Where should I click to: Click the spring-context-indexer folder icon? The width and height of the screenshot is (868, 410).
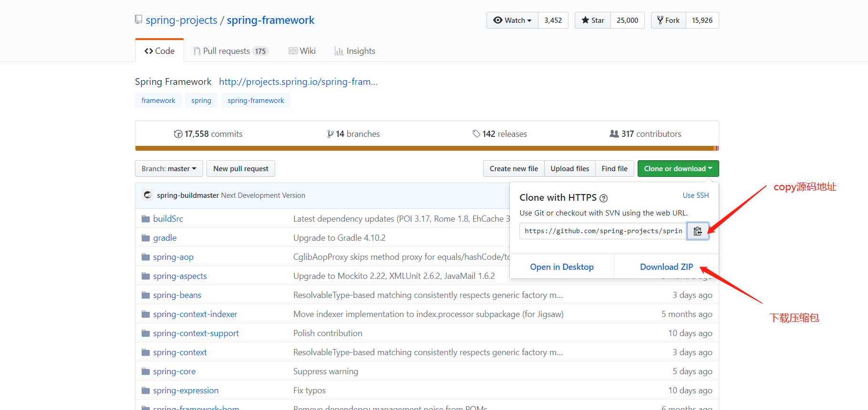click(x=145, y=314)
